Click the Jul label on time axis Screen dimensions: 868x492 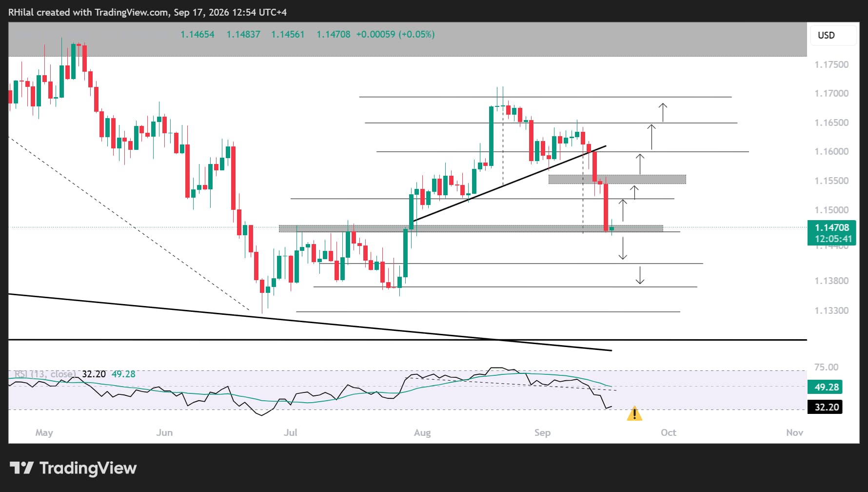pyautogui.click(x=291, y=432)
